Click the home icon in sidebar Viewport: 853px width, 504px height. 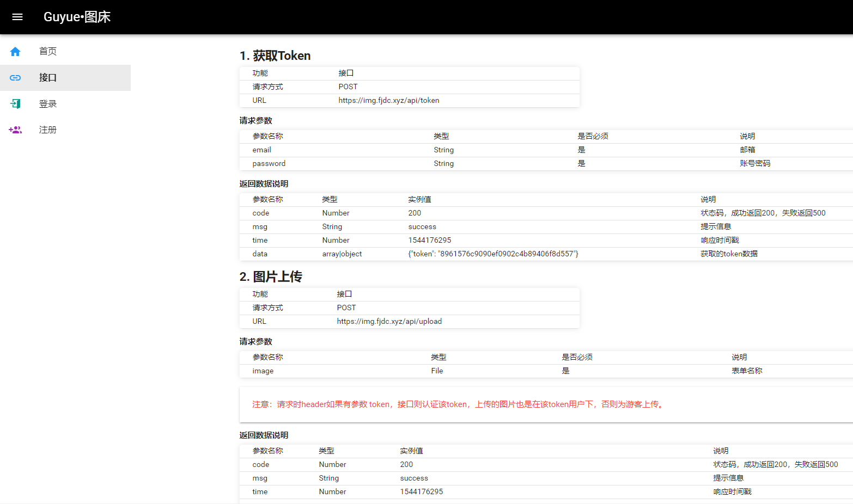15,52
